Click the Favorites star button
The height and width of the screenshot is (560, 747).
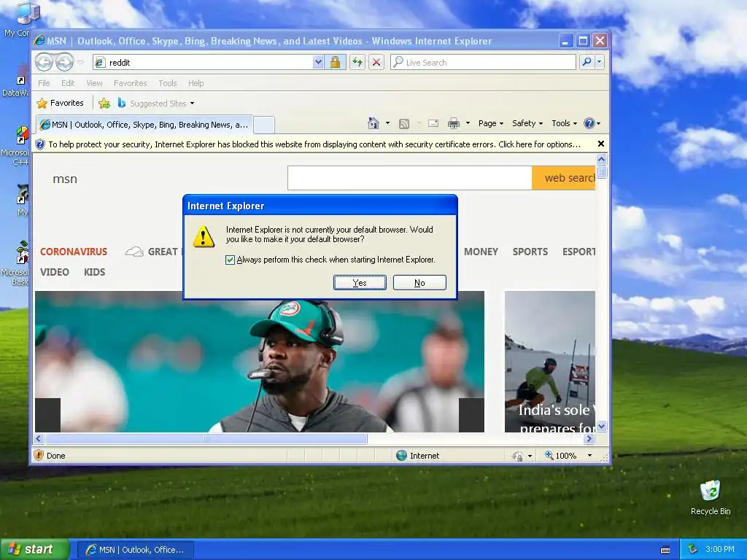point(61,103)
